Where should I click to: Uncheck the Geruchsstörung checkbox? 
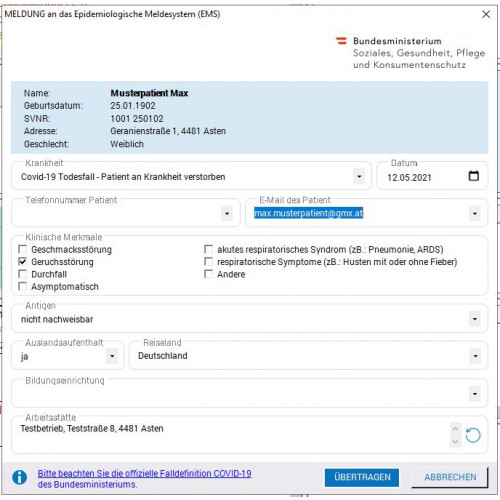(x=23, y=262)
